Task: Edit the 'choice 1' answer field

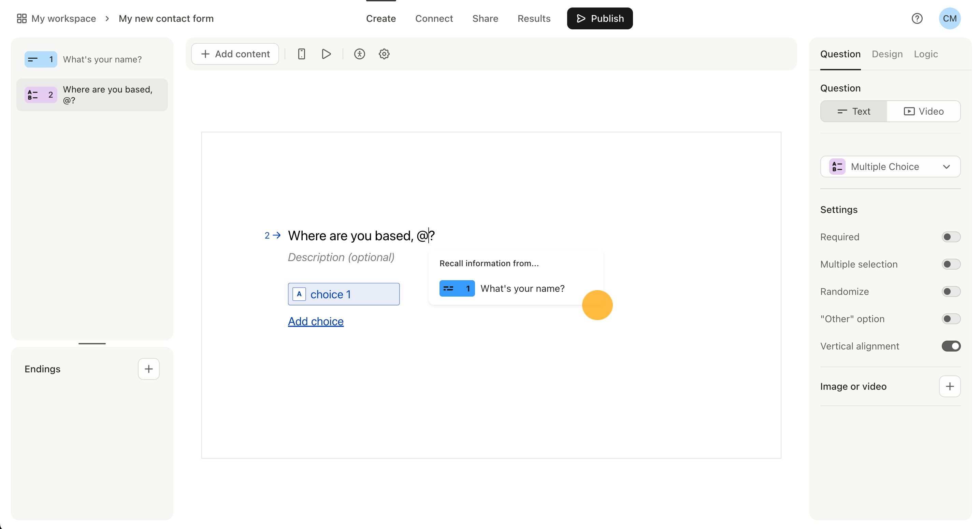Action: 344,294
